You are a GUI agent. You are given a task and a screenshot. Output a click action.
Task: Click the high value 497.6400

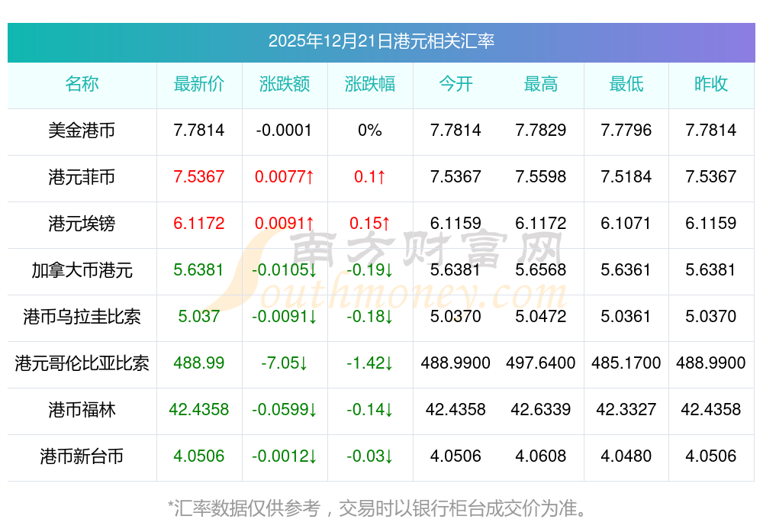541,363
